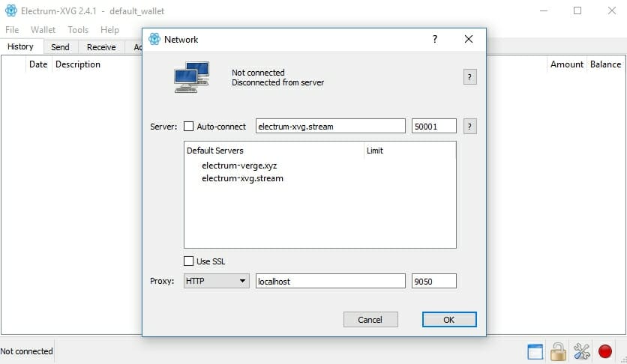This screenshot has height=364, width=627.
Task: Click the network computers icon
Action: 191,77
